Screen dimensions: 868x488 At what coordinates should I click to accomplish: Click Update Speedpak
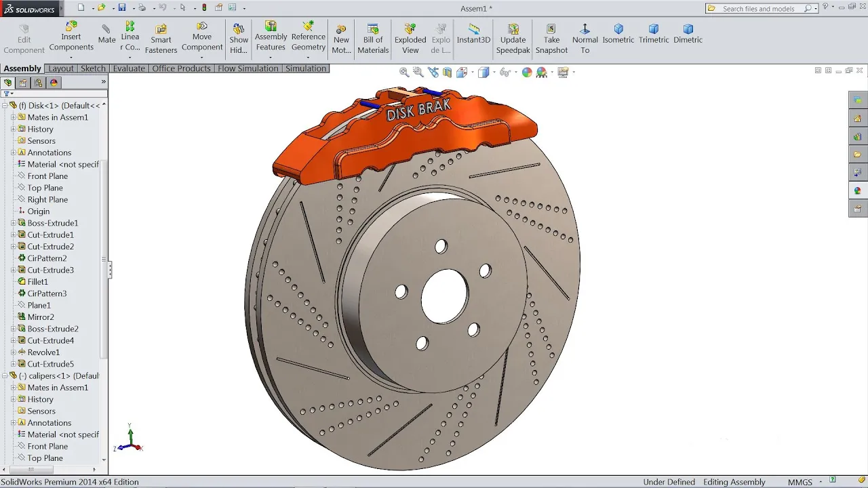pos(513,39)
